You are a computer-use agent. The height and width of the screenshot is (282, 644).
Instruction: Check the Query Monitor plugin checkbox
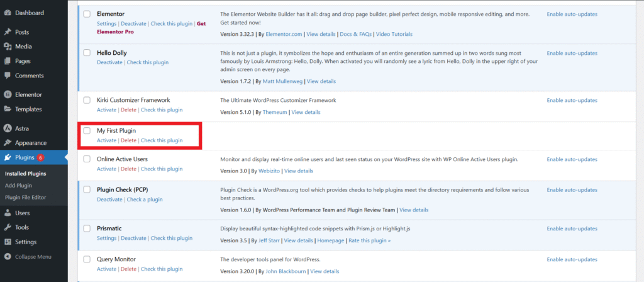pyautogui.click(x=87, y=259)
